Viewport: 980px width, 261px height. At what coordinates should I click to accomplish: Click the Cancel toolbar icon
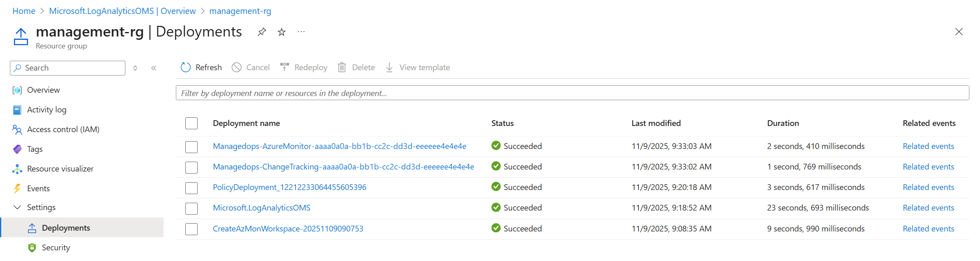click(237, 67)
